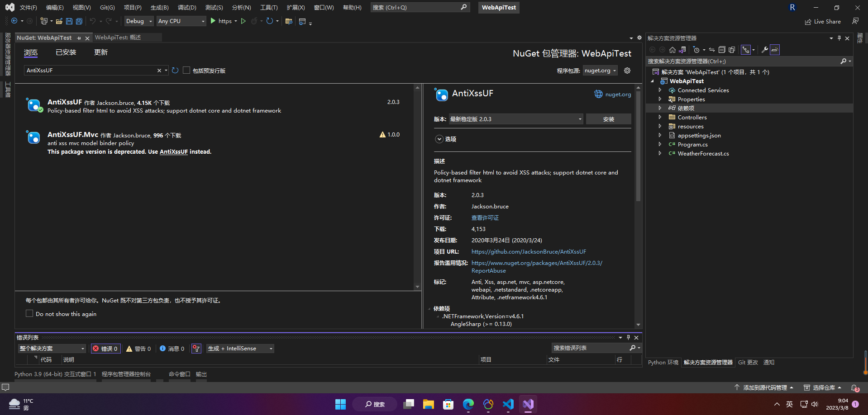This screenshot has width=868, height=415.
Task: Select the AntiXssUF.Mvc package row
Action: coord(215,143)
